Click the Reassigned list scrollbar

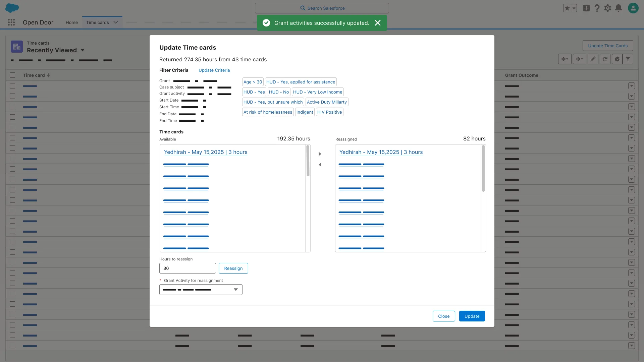tap(483, 169)
